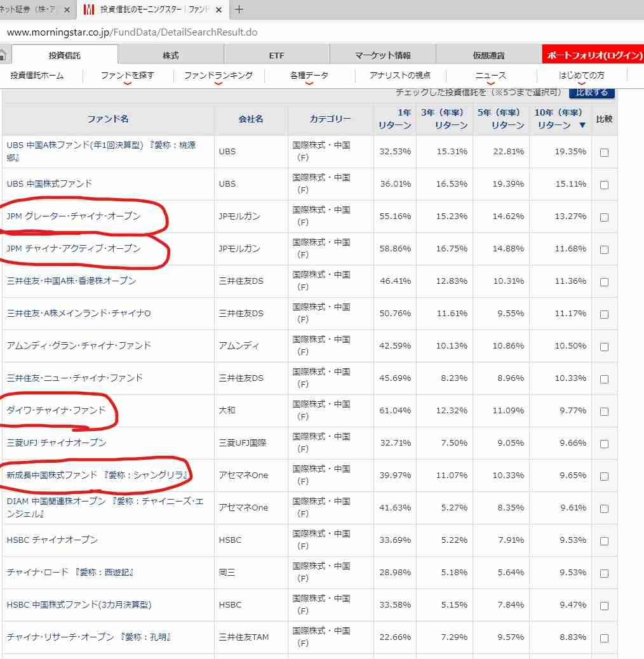The width and height of the screenshot is (644, 659).
Task: Check compare box for チャイナ・リサーチ・オープン 孔明
Action: [x=604, y=638]
